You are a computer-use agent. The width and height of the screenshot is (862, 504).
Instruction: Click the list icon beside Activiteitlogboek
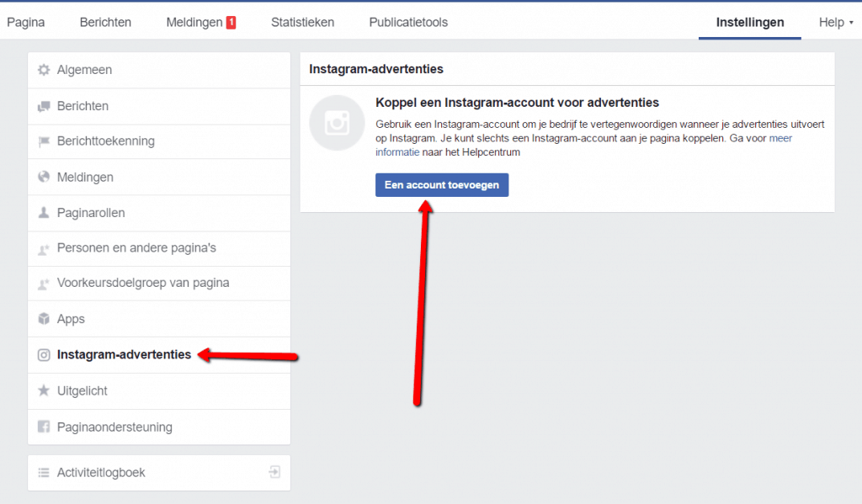[x=43, y=472]
